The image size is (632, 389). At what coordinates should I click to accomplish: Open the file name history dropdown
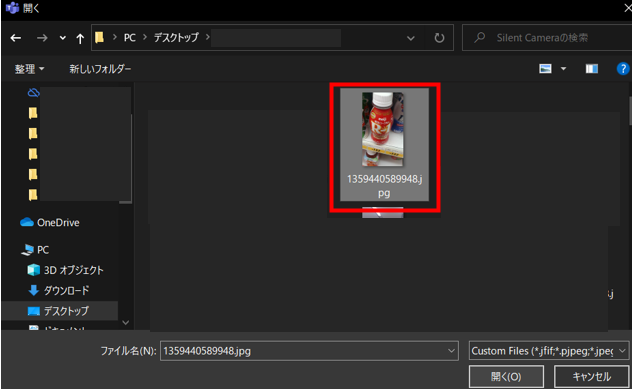coord(451,351)
